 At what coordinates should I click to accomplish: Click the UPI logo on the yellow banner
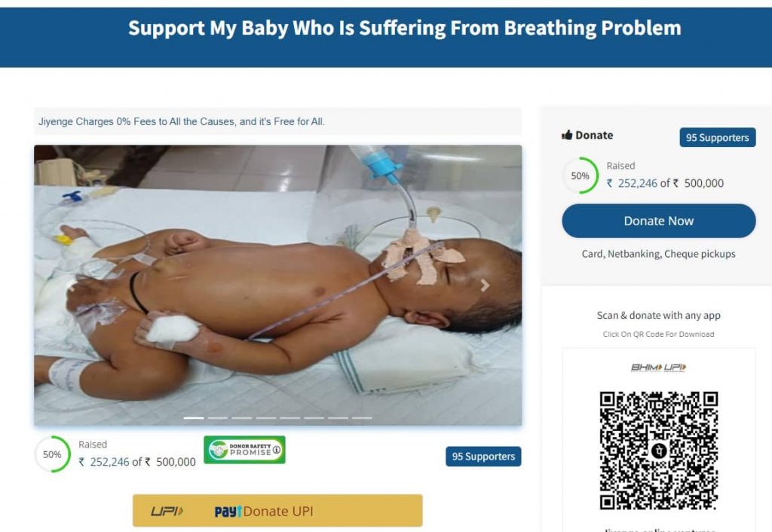167,512
